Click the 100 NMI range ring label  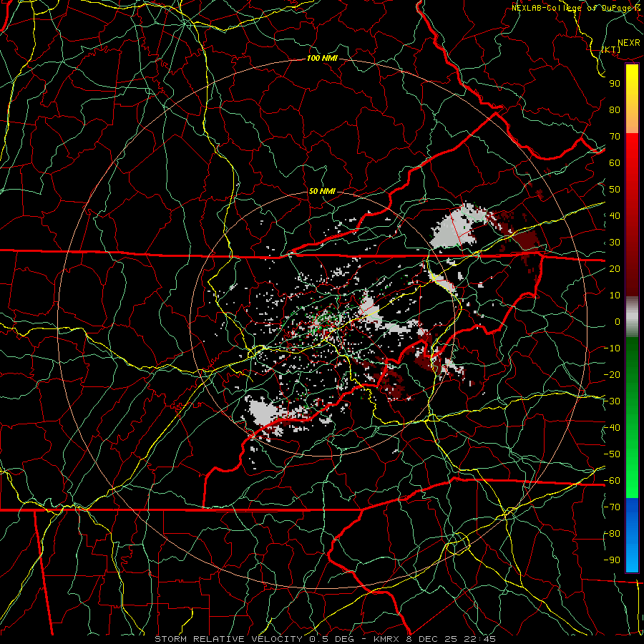[322, 59]
